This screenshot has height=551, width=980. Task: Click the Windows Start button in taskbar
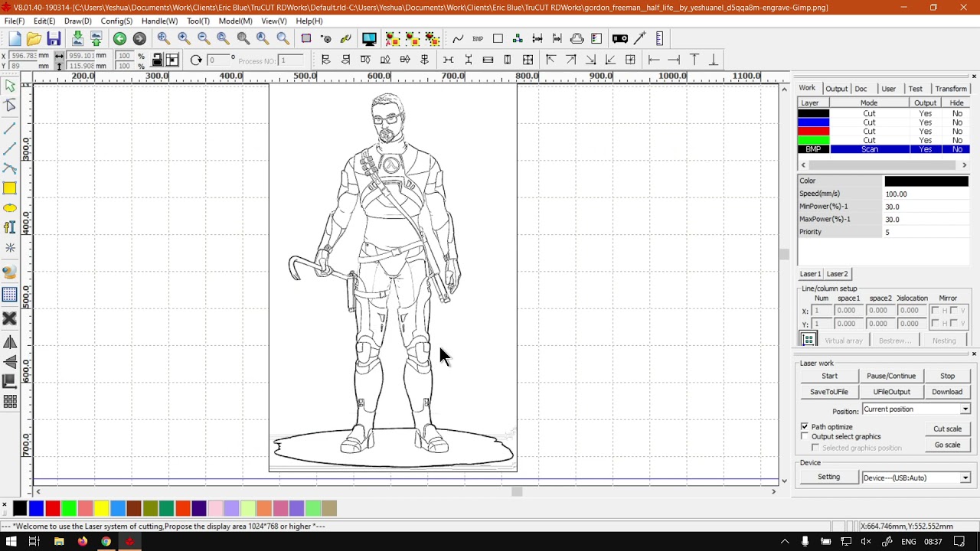[11, 542]
